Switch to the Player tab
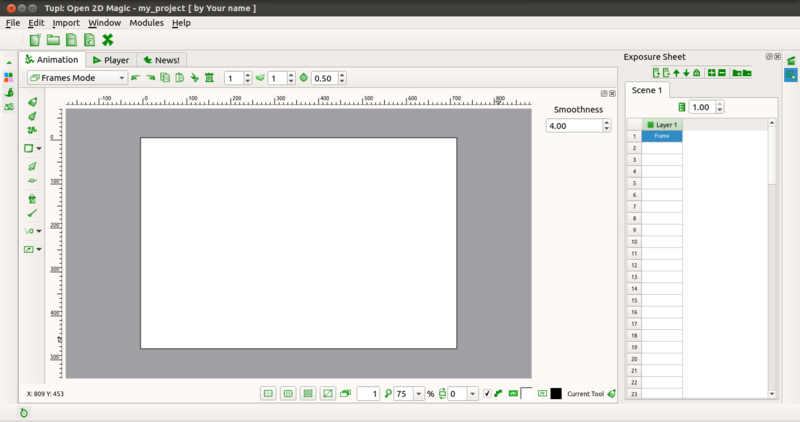This screenshot has height=422, width=800. tap(111, 60)
